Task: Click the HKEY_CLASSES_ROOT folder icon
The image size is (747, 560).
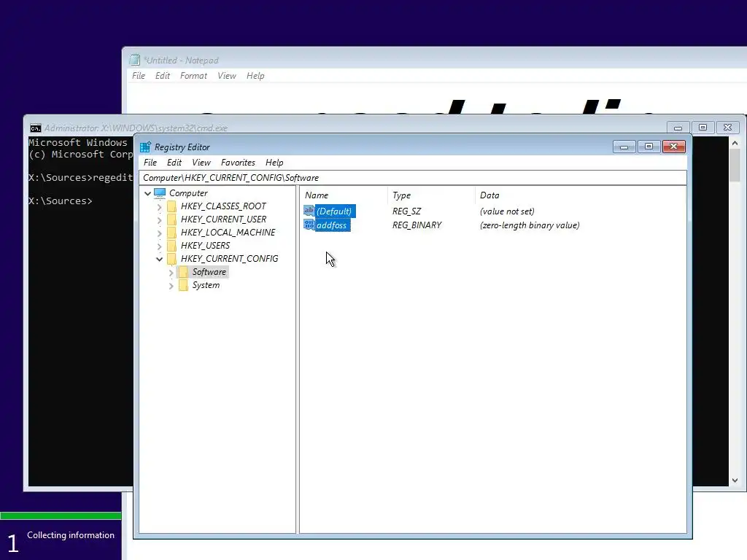Action: point(171,206)
